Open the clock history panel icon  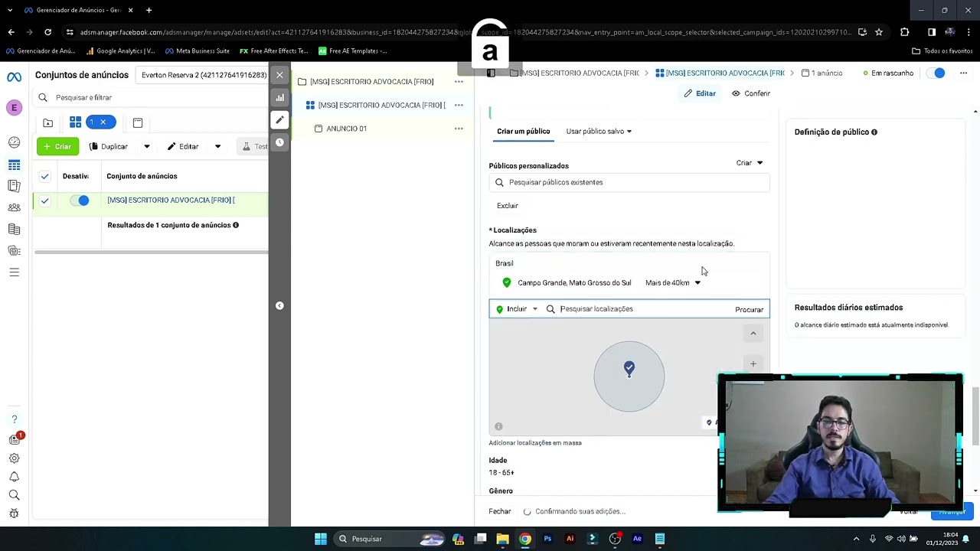pyautogui.click(x=279, y=142)
